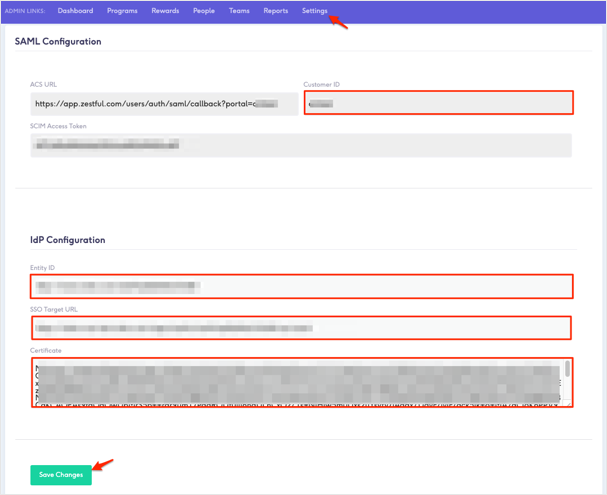Click the SSO Target URL input
This screenshot has width=607, height=495.
tap(300, 327)
